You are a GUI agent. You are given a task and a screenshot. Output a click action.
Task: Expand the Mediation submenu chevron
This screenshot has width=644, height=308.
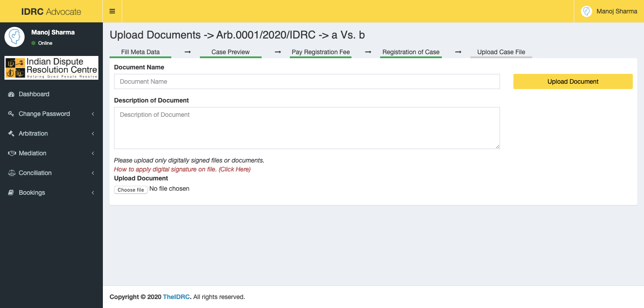click(93, 154)
